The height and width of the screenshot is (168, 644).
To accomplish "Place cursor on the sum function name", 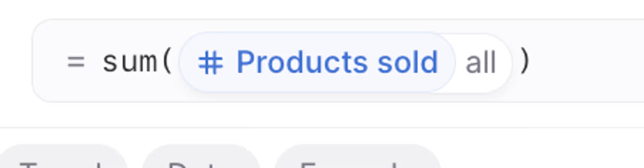I will (130, 62).
